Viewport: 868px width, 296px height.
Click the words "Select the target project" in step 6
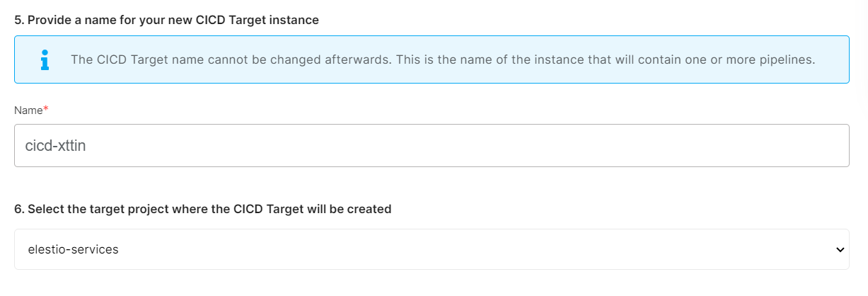pyautogui.click(x=90, y=210)
